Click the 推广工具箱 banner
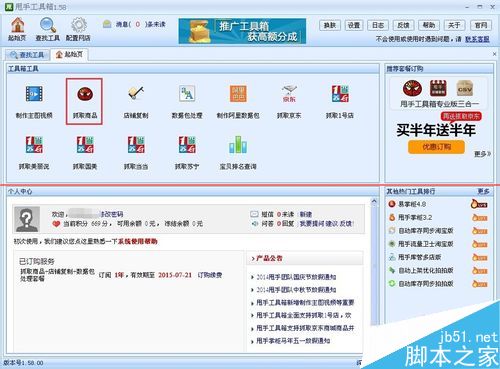The image size is (500, 369). [242, 31]
